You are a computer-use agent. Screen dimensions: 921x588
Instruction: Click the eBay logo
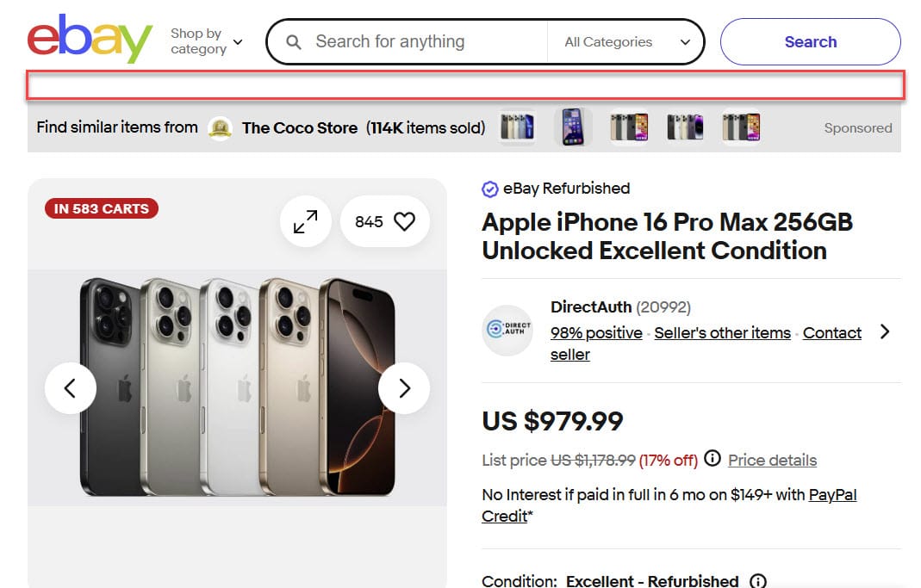(x=90, y=40)
